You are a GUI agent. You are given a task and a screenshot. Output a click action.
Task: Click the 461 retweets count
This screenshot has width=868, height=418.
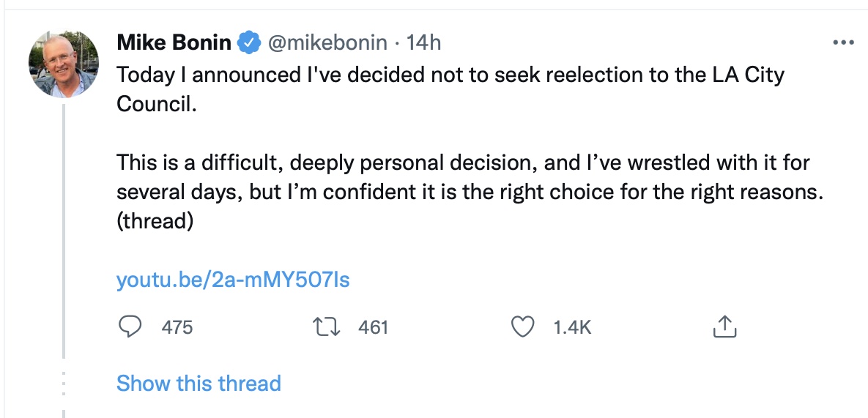[373, 327]
